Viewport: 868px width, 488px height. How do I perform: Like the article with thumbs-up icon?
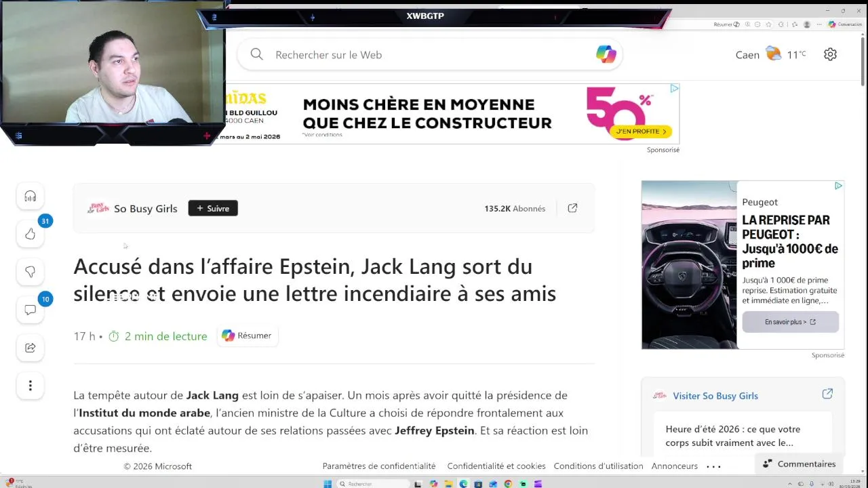point(30,234)
